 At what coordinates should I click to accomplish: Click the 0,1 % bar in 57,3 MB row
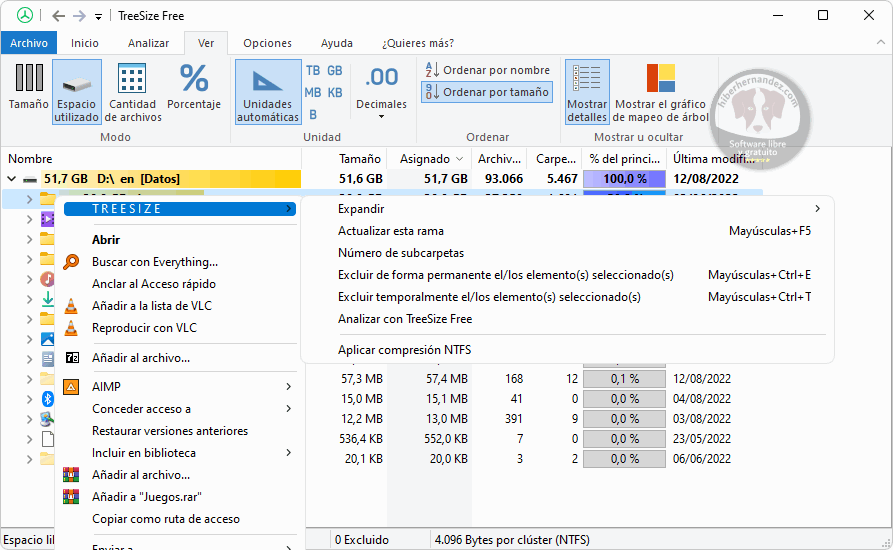(x=625, y=379)
